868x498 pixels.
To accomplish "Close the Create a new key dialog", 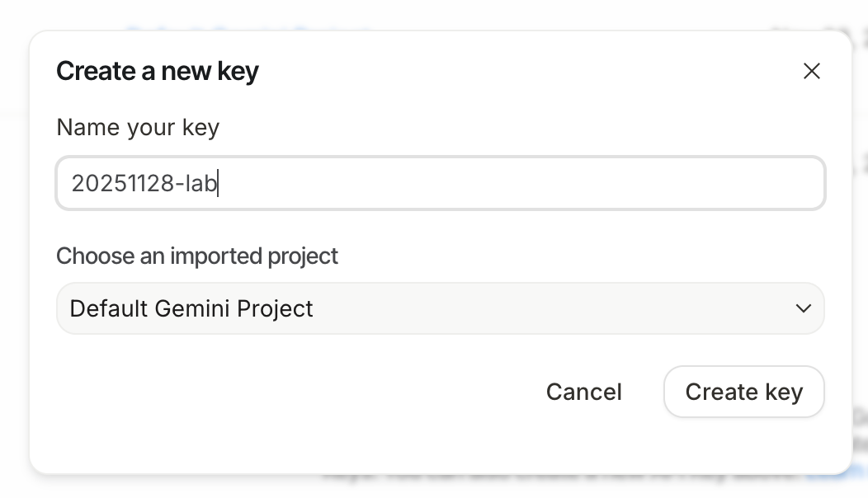I will point(812,72).
